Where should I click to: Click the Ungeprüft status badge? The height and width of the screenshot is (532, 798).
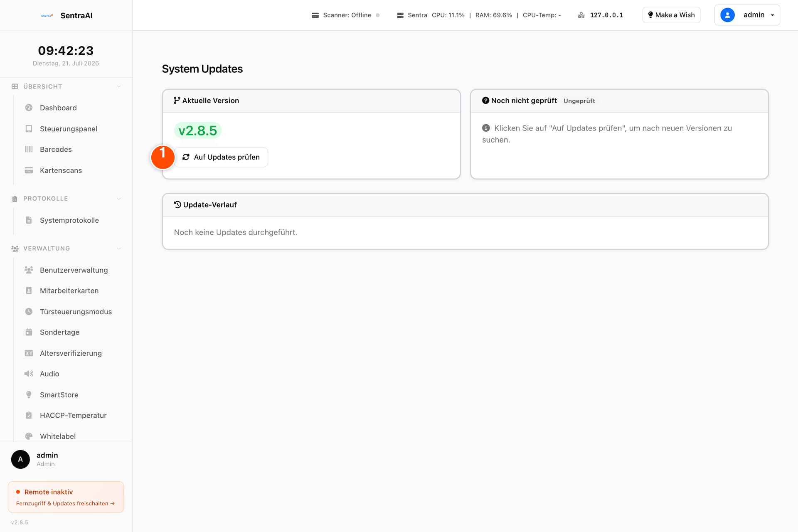(579, 101)
